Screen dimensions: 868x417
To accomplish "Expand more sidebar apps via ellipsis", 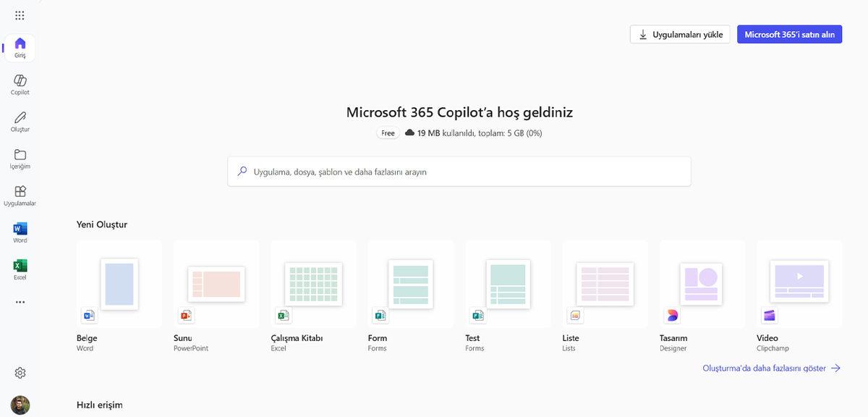I will click(20, 301).
